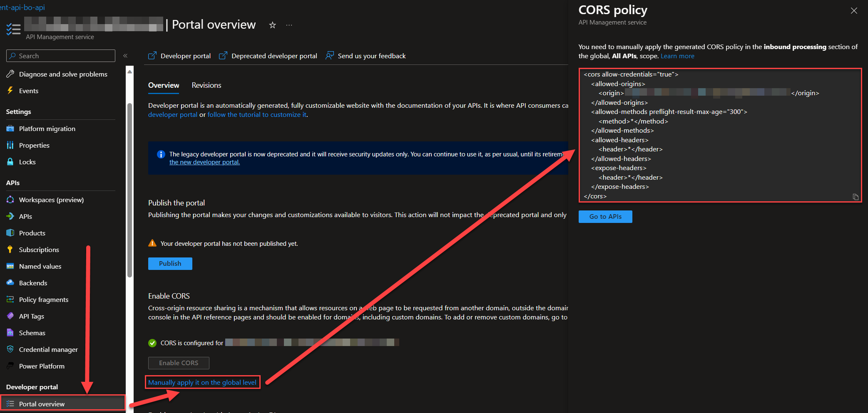Click the disabled Enable CORS button
This screenshot has width=868, height=413.
click(x=179, y=363)
